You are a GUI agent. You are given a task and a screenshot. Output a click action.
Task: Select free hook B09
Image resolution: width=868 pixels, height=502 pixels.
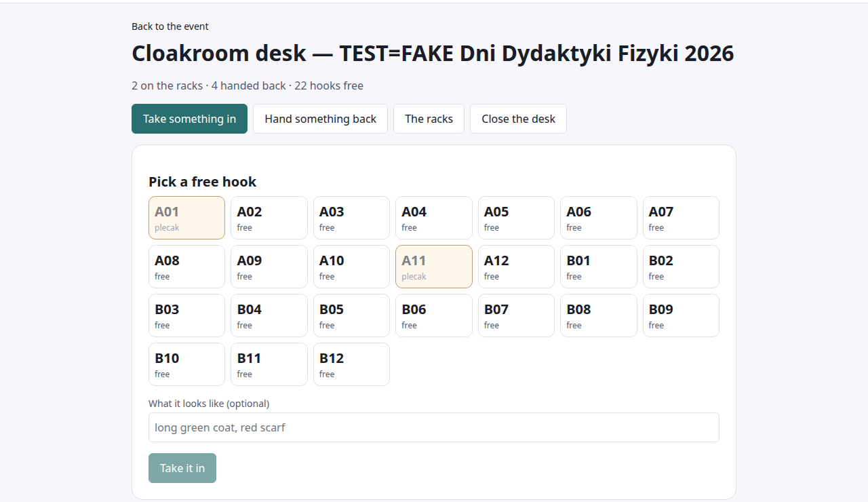tap(681, 315)
